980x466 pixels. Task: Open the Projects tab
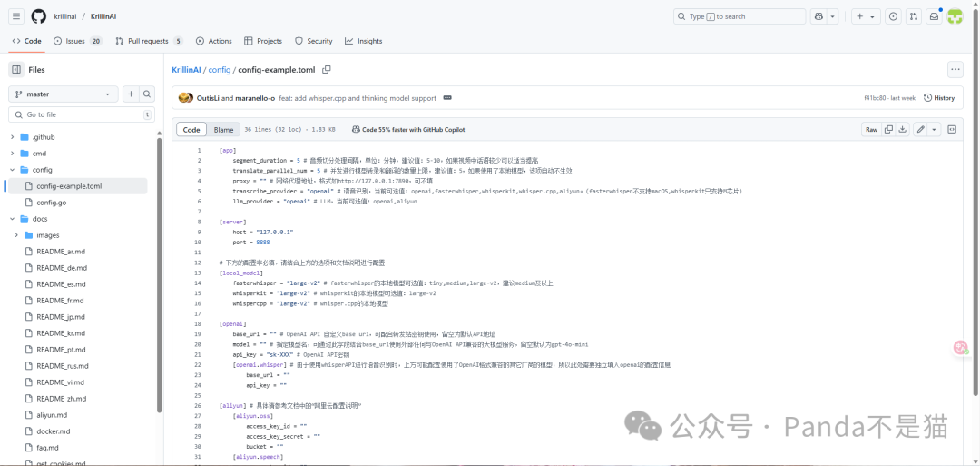(x=263, y=41)
